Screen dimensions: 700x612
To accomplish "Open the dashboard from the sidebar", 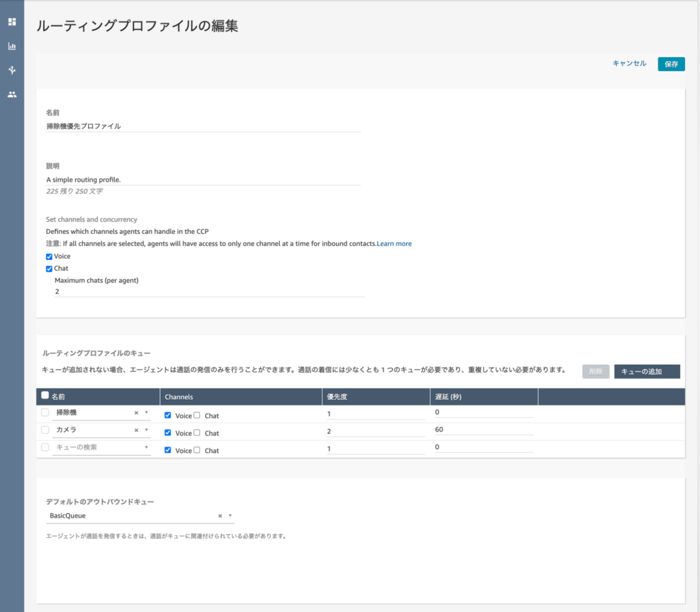I will pos(12,22).
